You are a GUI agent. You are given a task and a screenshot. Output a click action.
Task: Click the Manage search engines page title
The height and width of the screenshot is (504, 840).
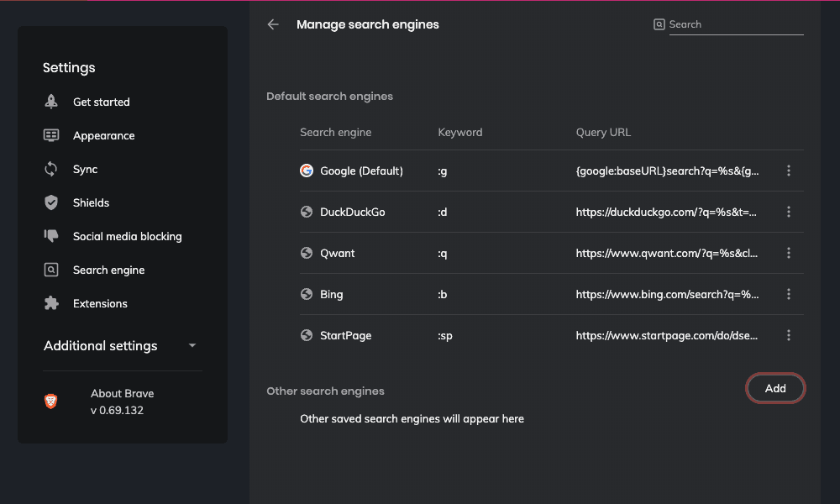tap(368, 24)
